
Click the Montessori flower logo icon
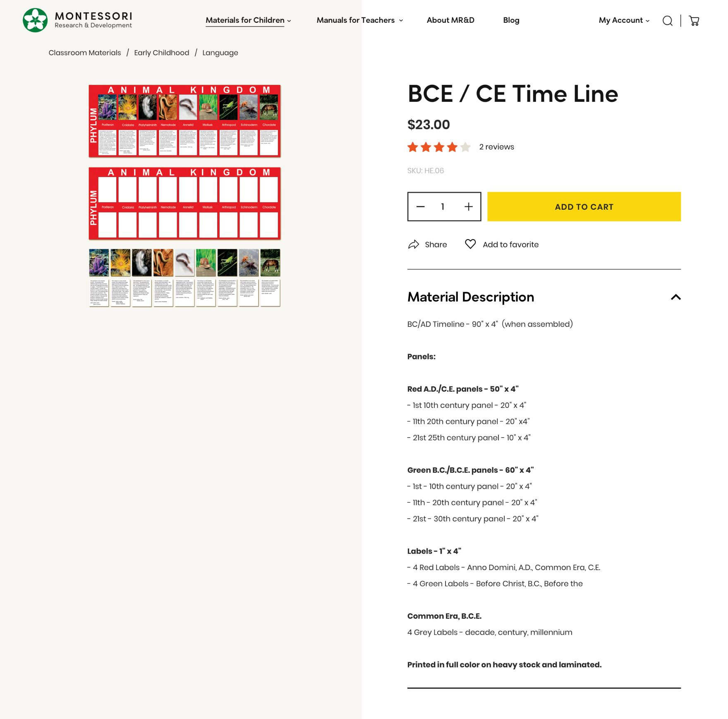pyautogui.click(x=35, y=20)
